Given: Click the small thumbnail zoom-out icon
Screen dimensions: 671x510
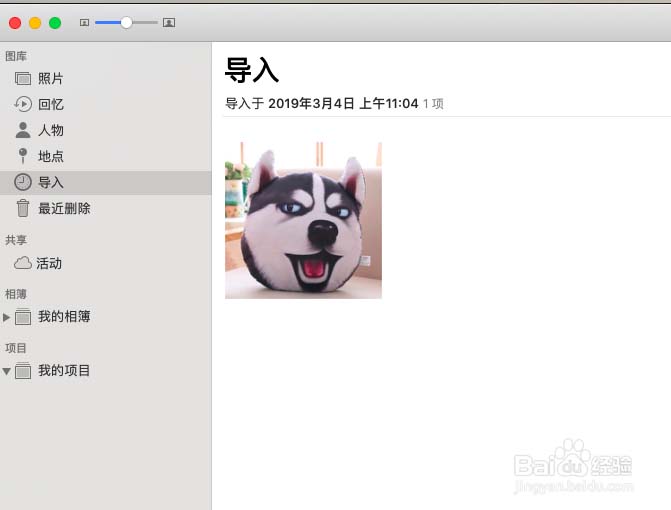Looking at the screenshot, I should (84, 23).
